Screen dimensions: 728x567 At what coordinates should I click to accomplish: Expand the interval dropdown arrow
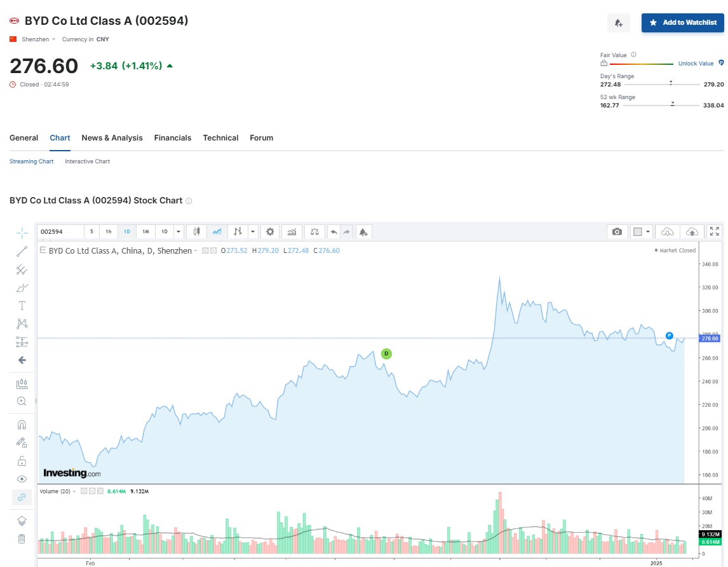coord(179,231)
